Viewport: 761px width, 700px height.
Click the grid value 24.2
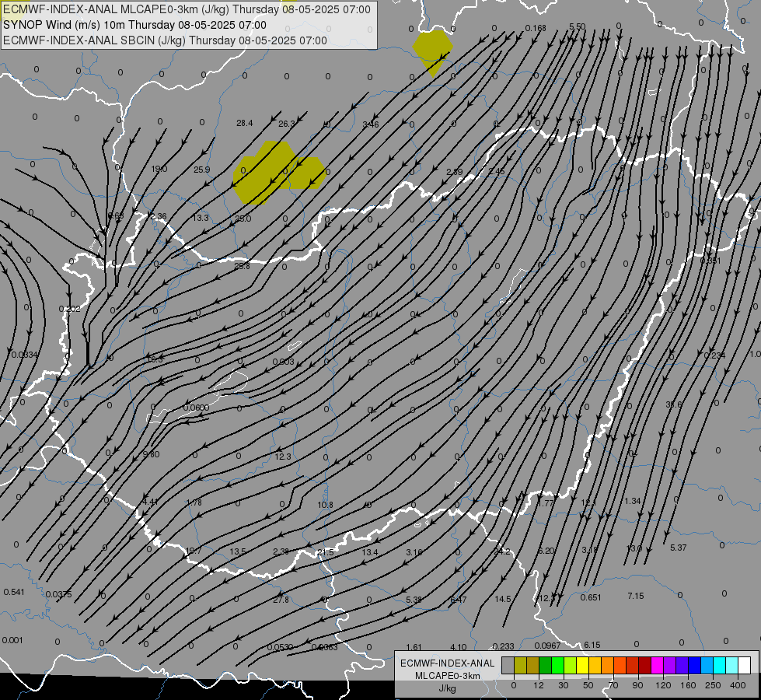tap(502, 551)
